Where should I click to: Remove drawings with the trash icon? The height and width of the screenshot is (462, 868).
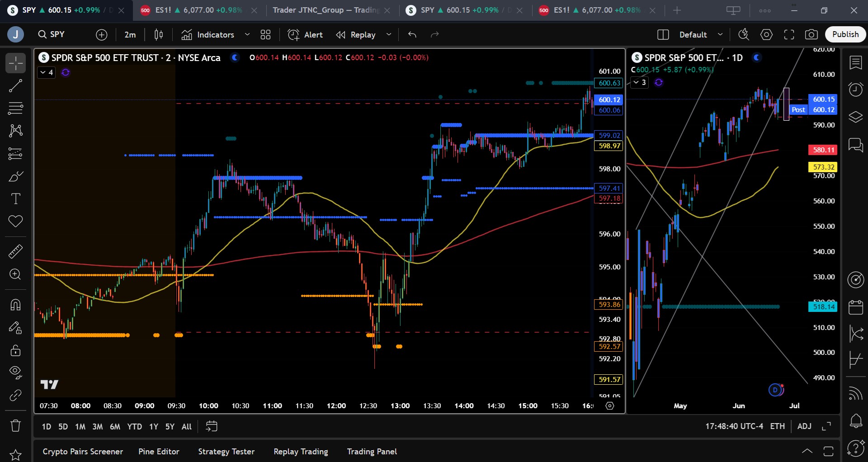15,425
